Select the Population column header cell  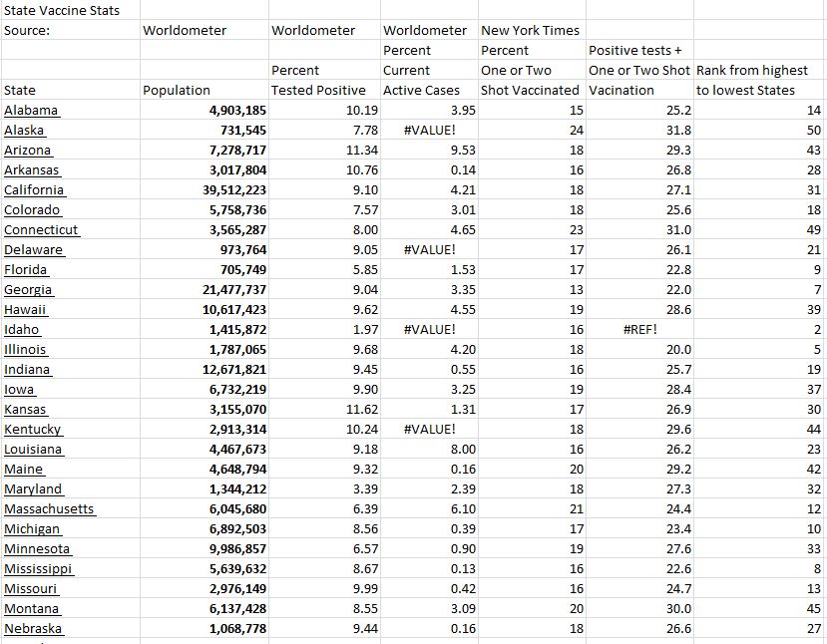point(177,91)
